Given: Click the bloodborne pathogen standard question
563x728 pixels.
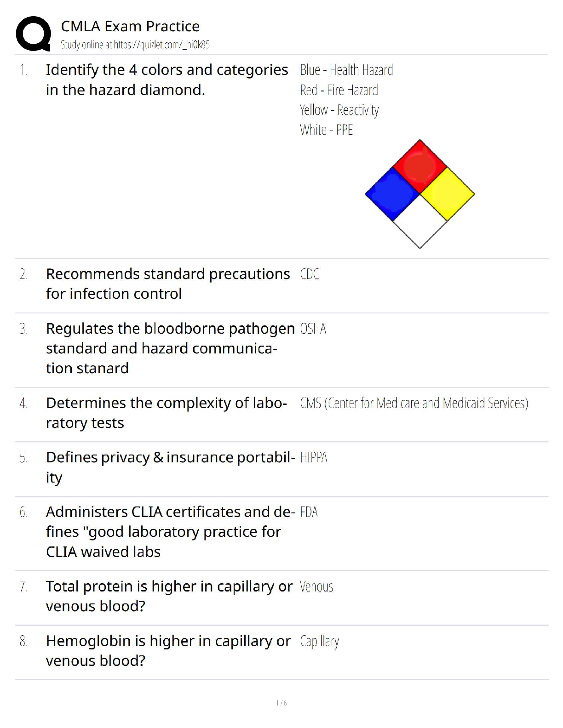Looking at the screenshot, I should pos(170,348).
